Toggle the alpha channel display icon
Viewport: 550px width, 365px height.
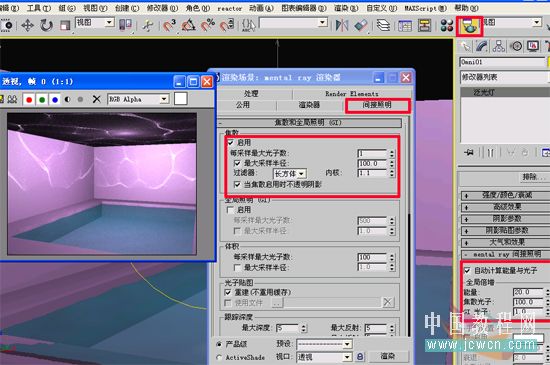[67, 100]
